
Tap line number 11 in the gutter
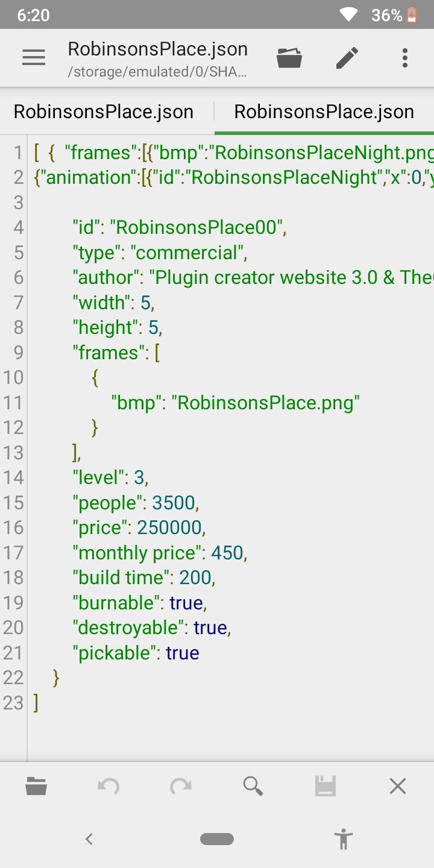pyautogui.click(x=13, y=402)
